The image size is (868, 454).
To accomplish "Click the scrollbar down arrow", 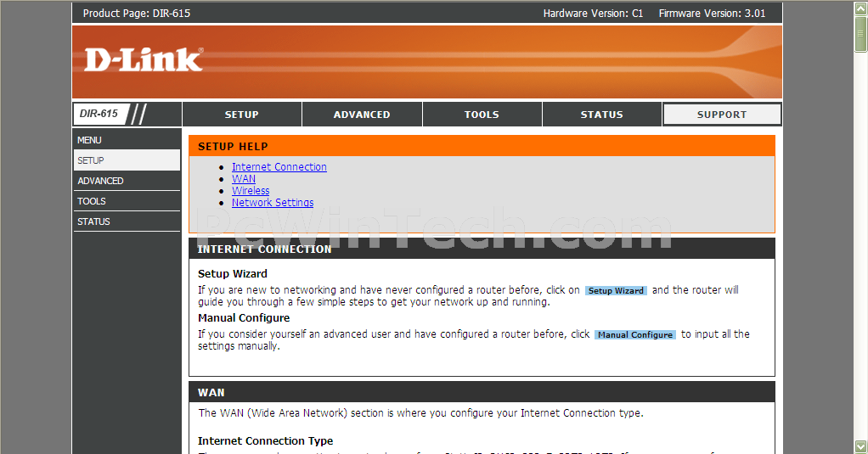I will pos(861,446).
